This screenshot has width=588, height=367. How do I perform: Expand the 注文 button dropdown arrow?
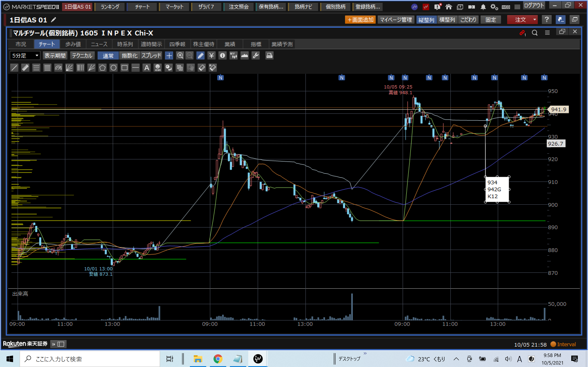535,20
